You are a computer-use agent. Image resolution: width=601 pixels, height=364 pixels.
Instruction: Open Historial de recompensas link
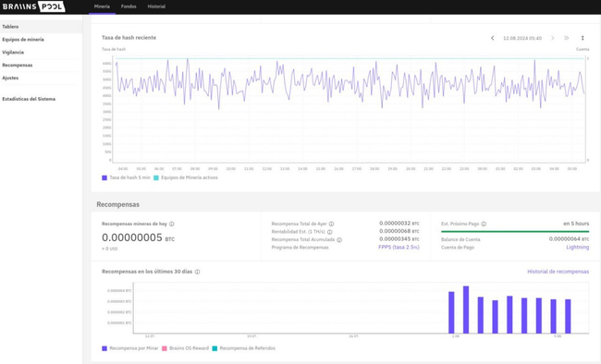(558, 272)
